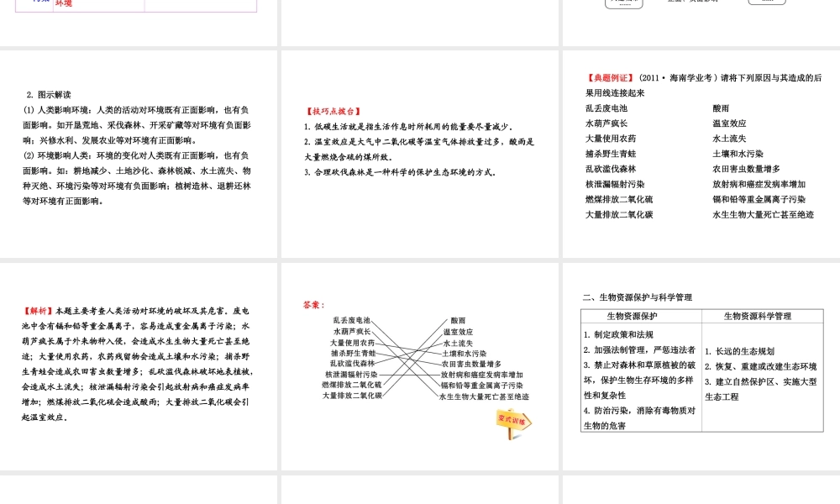Screen dimensions: 840x504
Task: Click 大量排放二氧化碳 in the 答案 diagram
Action: (353, 396)
